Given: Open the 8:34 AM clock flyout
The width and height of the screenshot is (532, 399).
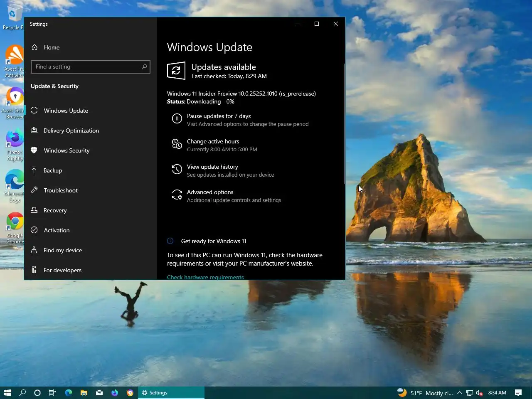Looking at the screenshot, I should [497, 393].
